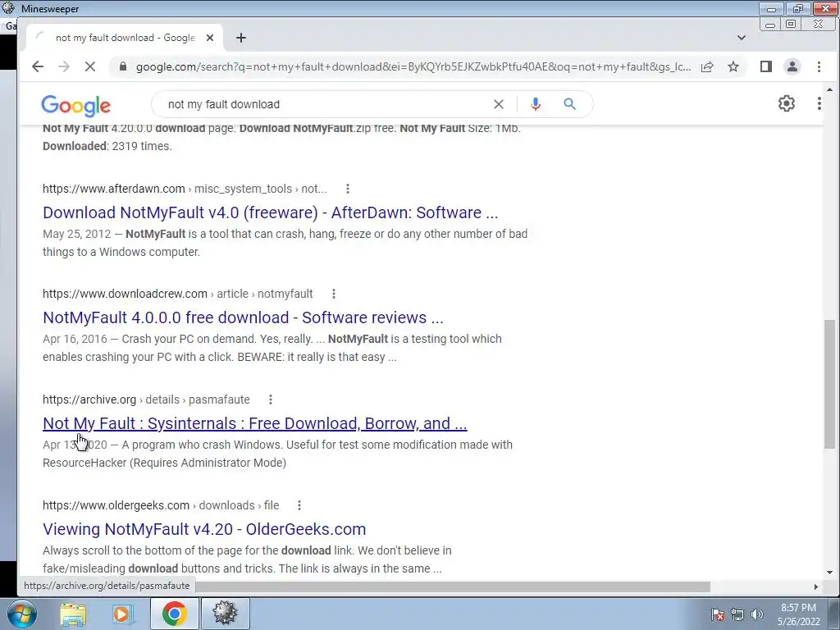Go back to the previous page
The width and height of the screenshot is (840, 630).
click(38, 66)
